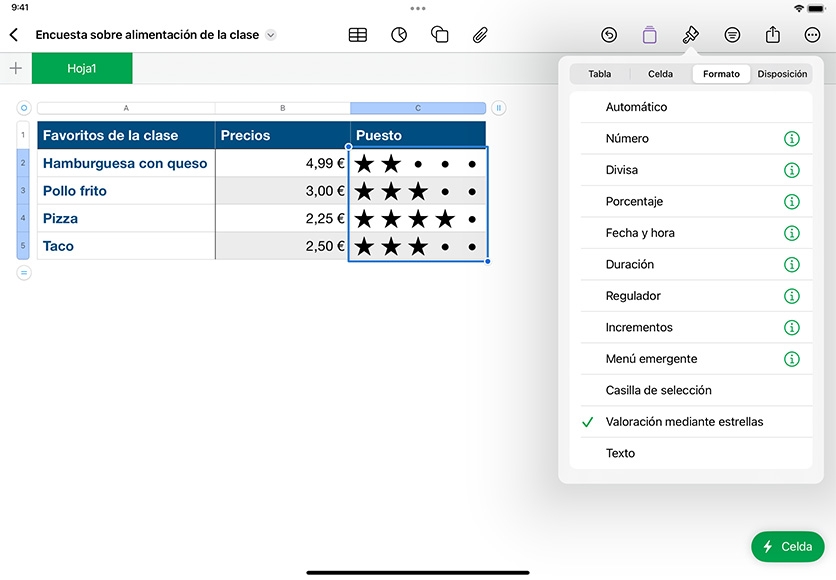Choose Incrementos data format
This screenshot has width=836, height=580.
coord(691,327)
